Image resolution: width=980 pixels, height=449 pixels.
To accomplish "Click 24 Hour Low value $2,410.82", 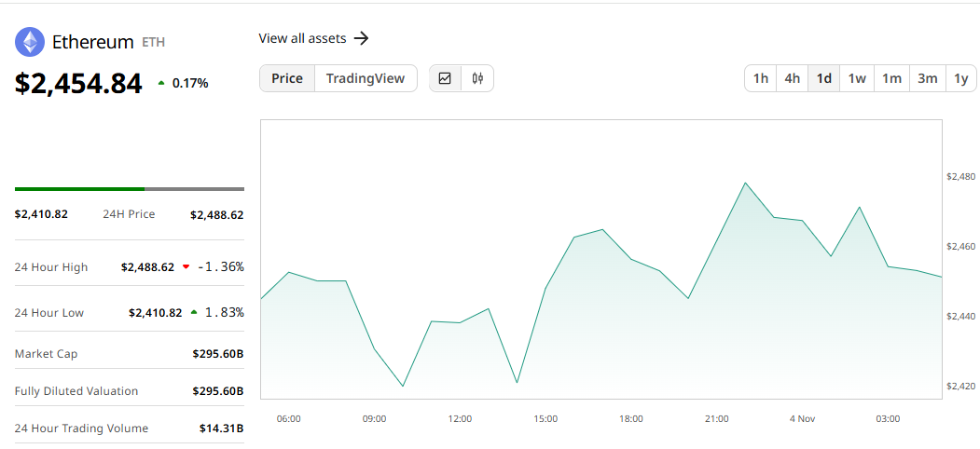I will click(156, 312).
